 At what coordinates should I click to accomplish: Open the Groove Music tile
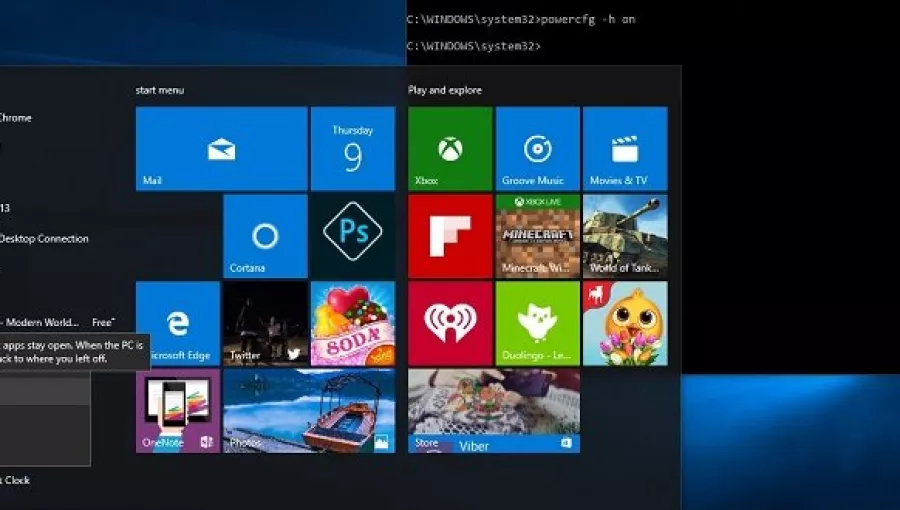tap(538, 149)
